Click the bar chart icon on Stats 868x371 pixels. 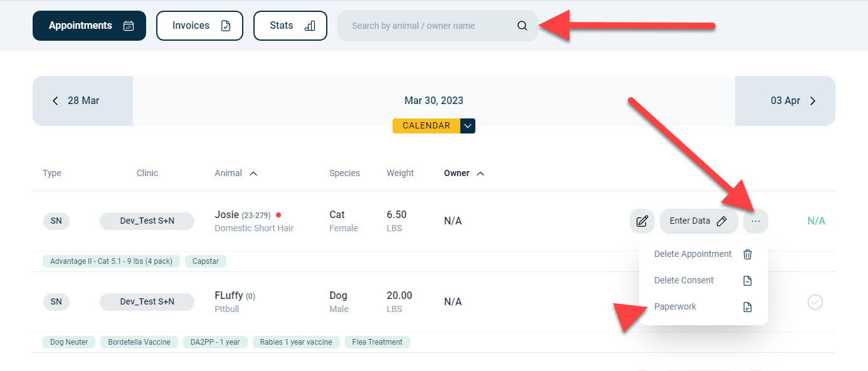pos(309,26)
